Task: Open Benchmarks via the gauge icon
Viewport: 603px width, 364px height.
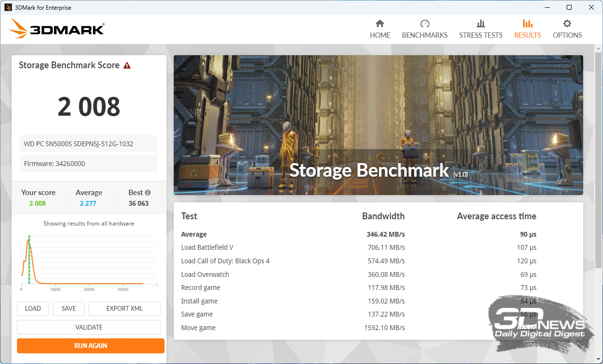Action: (x=424, y=24)
